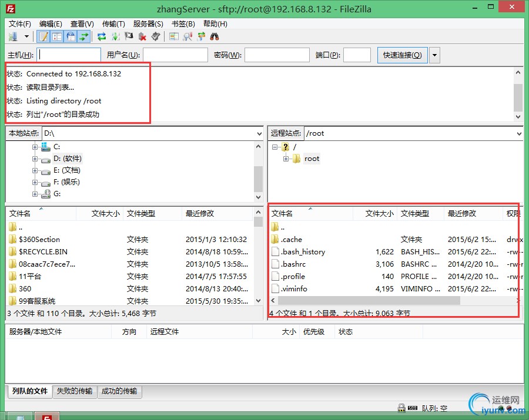The height and width of the screenshot is (420, 529).
Task: Toggle the transfer queue display
Action: (83, 36)
